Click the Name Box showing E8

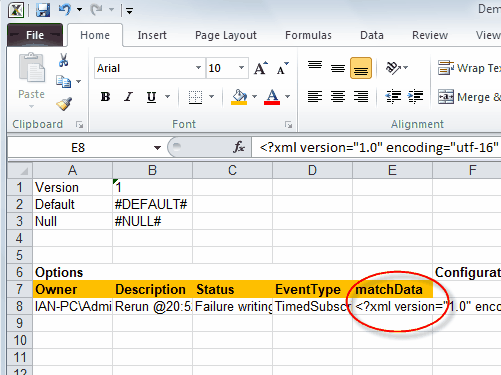click(x=78, y=147)
